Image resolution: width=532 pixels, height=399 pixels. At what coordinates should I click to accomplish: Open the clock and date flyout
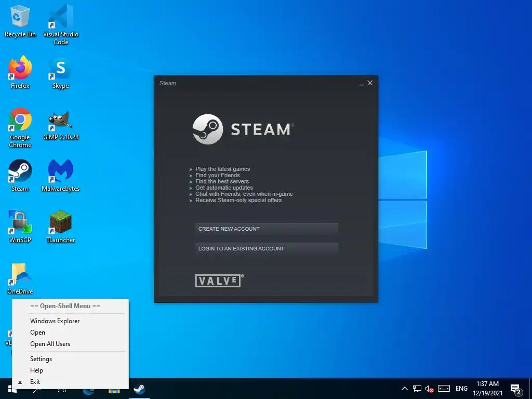487,389
